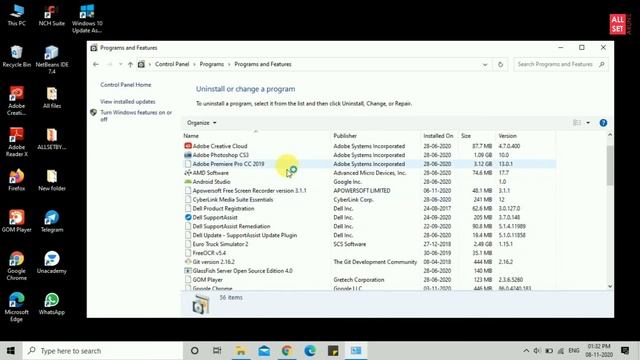
Task: Click Programs in the breadcrumb path
Action: tap(211, 64)
